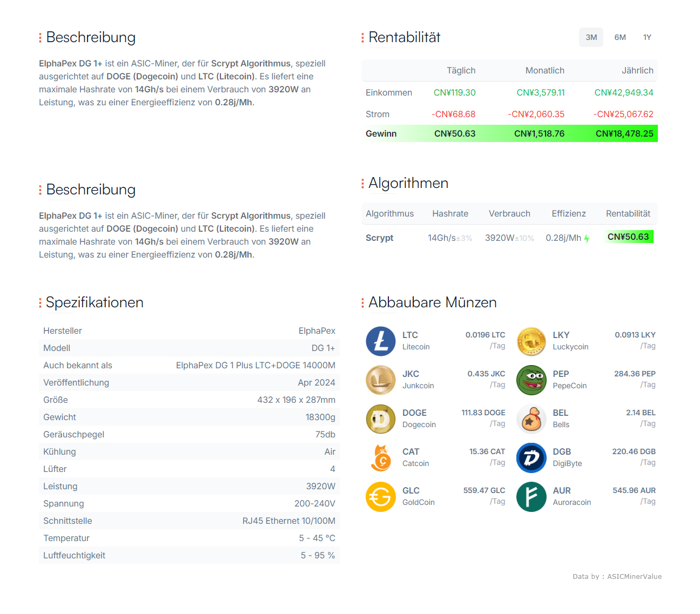Viewport: 700px width, 614px height.
Task: Click release date Apr 2024
Action: point(317,382)
